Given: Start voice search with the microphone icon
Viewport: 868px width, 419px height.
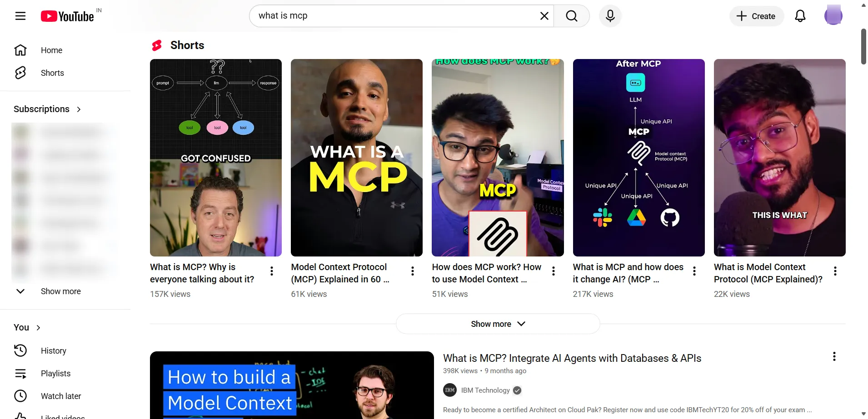Looking at the screenshot, I should pos(610,16).
